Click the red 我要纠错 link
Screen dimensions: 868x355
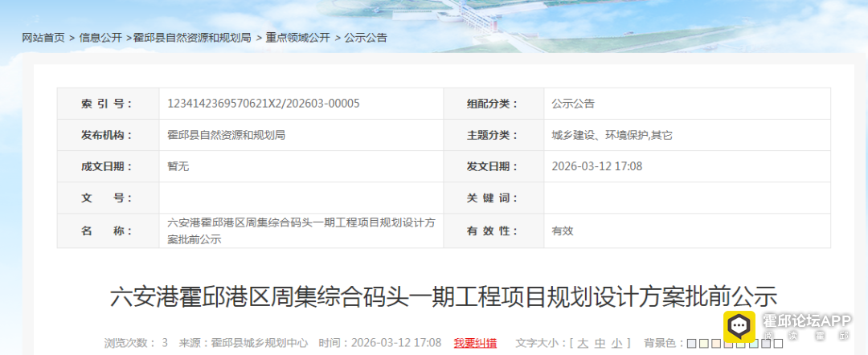click(x=475, y=343)
